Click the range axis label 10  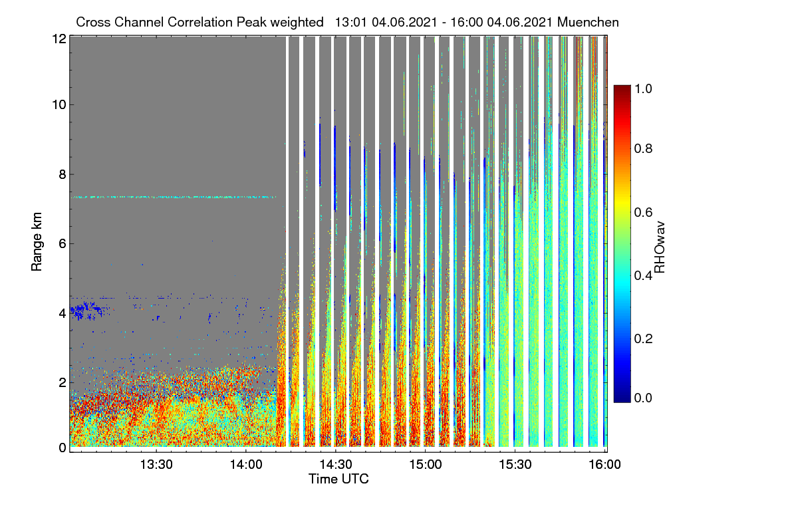(x=59, y=104)
